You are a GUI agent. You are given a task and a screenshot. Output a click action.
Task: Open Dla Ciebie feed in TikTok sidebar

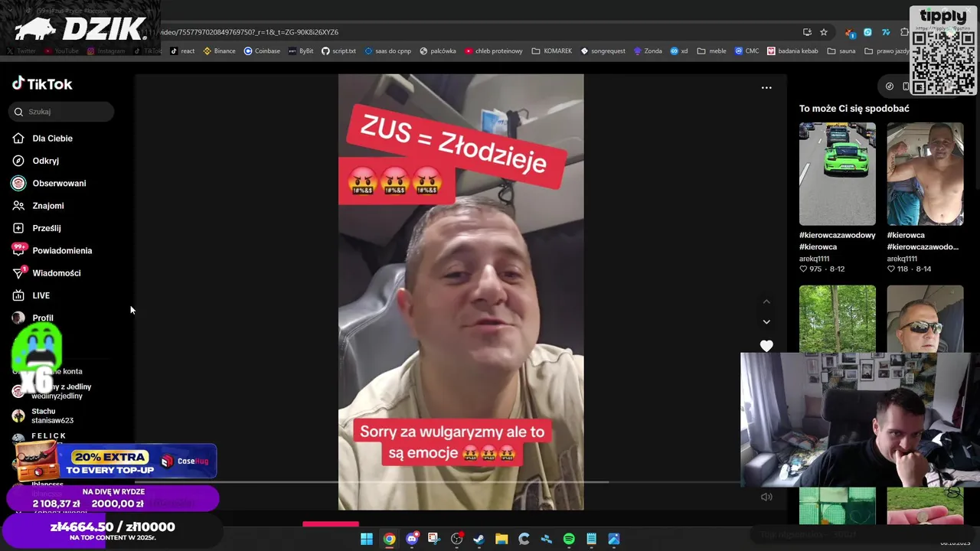(x=43, y=139)
